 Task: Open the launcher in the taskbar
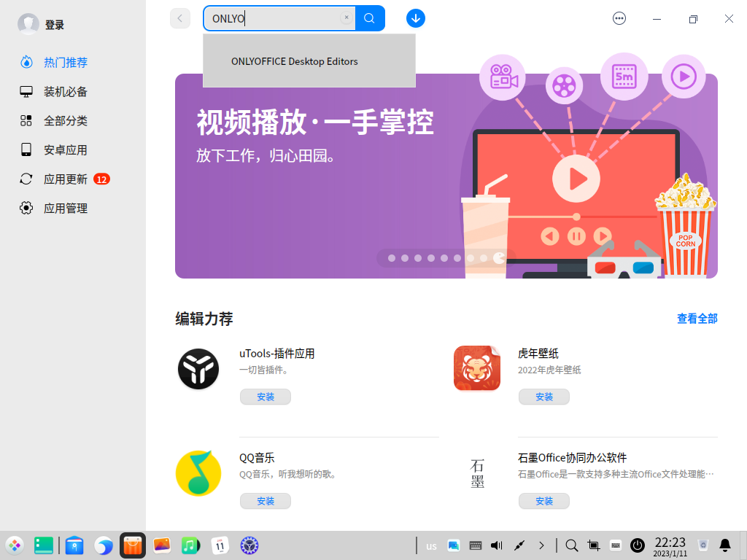click(15, 545)
